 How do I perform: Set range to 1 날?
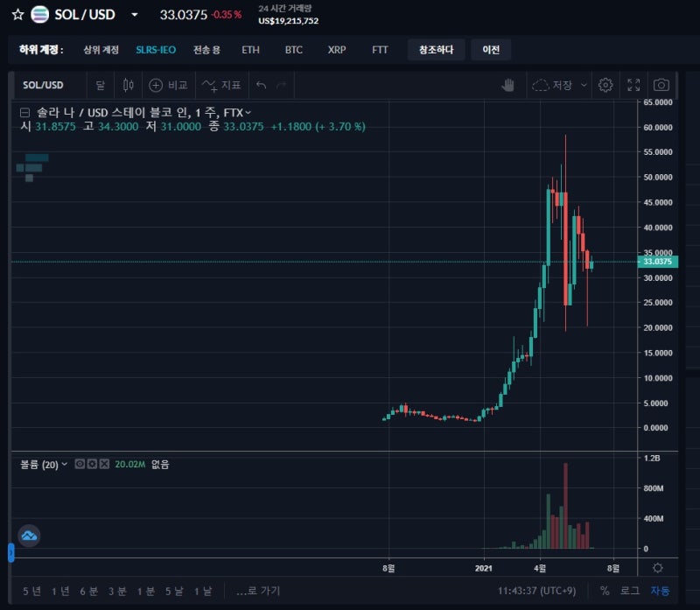click(x=203, y=592)
